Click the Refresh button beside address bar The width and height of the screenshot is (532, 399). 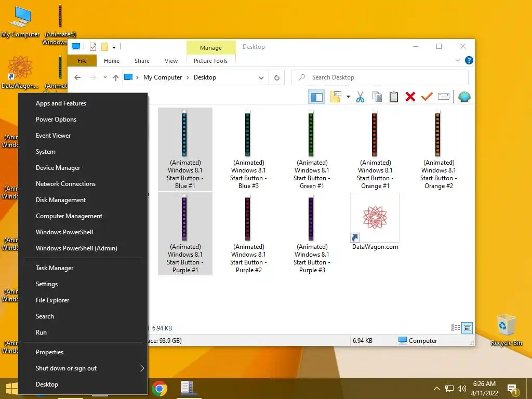[277, 78]
